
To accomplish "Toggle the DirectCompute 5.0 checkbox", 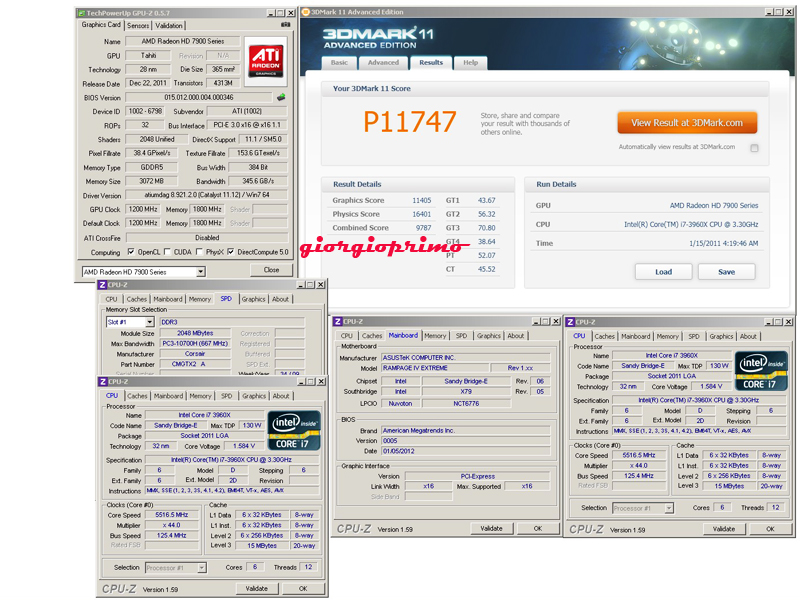I will pyautogui.click(x=231, y=252).
